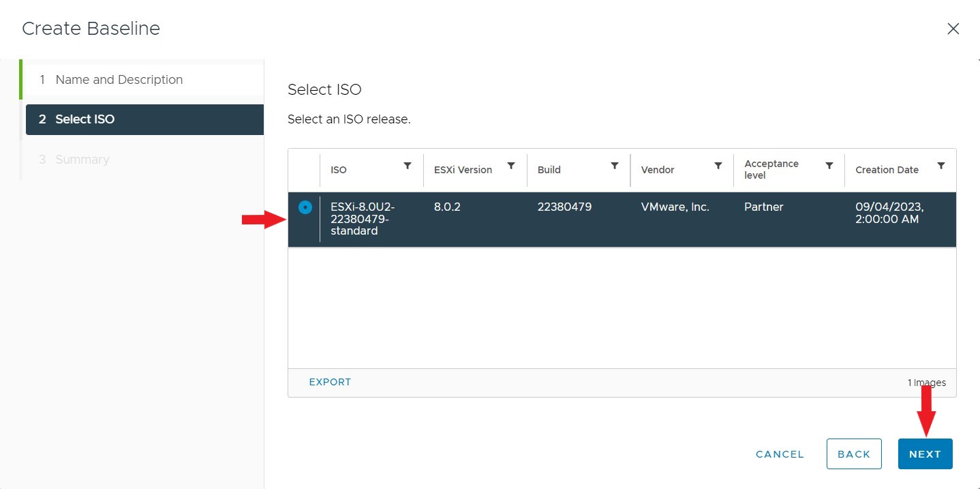Sort by the ISO column header
980x489 pixels.
[x=339, y=170]
